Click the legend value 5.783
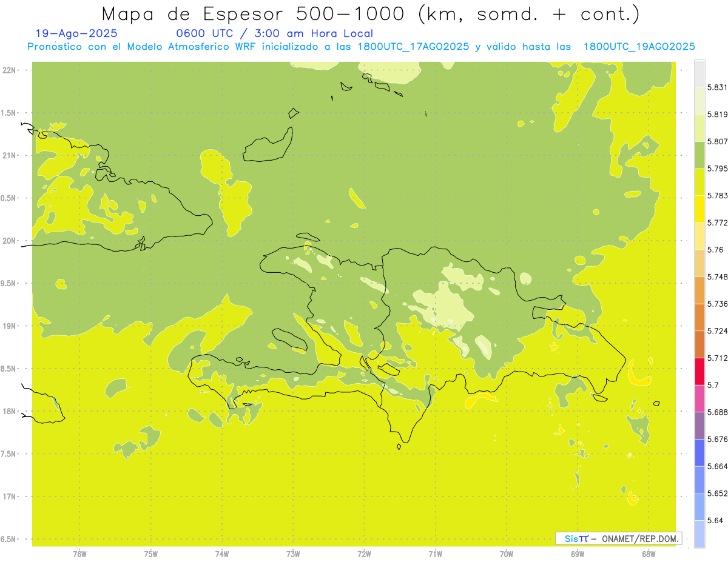This screenshot has height=562, width=728. 717,195
